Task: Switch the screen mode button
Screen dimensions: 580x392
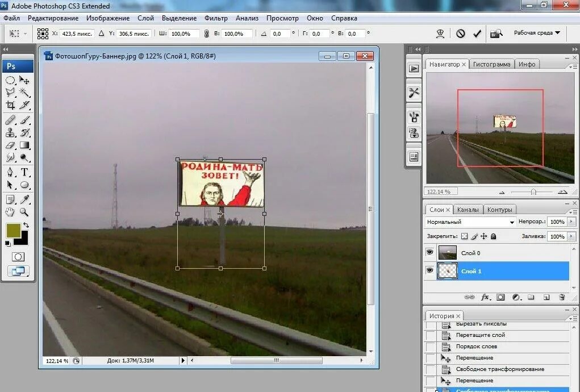Action: click(x=18, y=271)
